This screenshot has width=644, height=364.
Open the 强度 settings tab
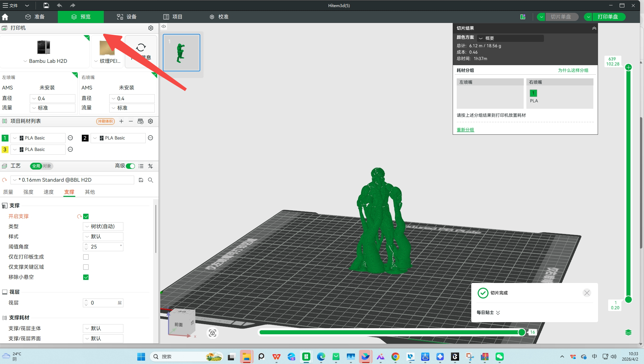pyautogui.click(x=28, y=192)
